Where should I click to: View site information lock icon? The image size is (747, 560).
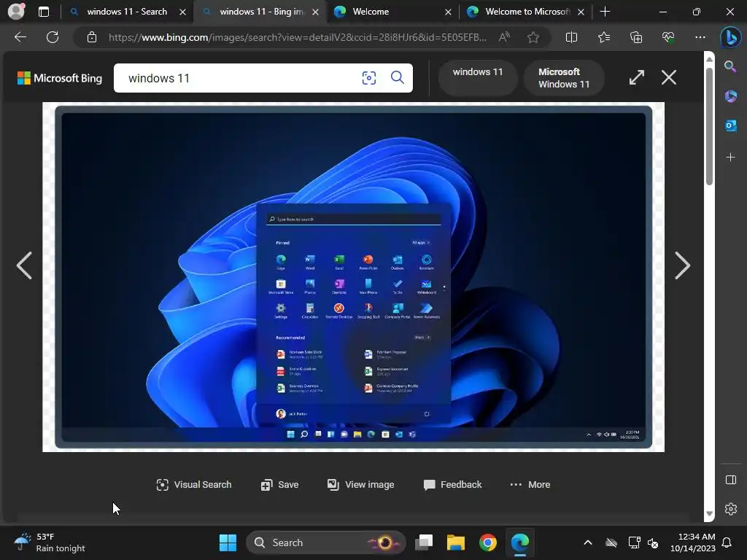coord(92,37)
